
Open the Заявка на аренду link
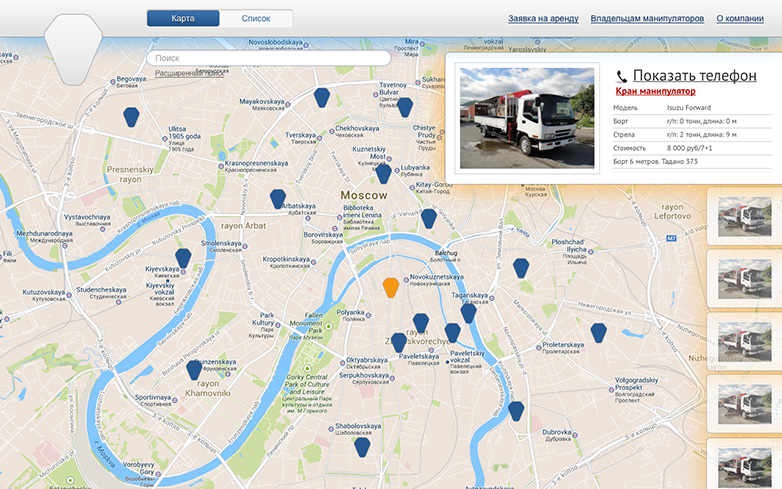(x=543, y=18)
